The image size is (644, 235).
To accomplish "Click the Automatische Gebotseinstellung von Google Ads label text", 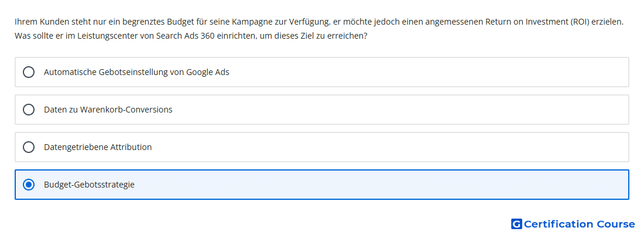I will 136,72.
